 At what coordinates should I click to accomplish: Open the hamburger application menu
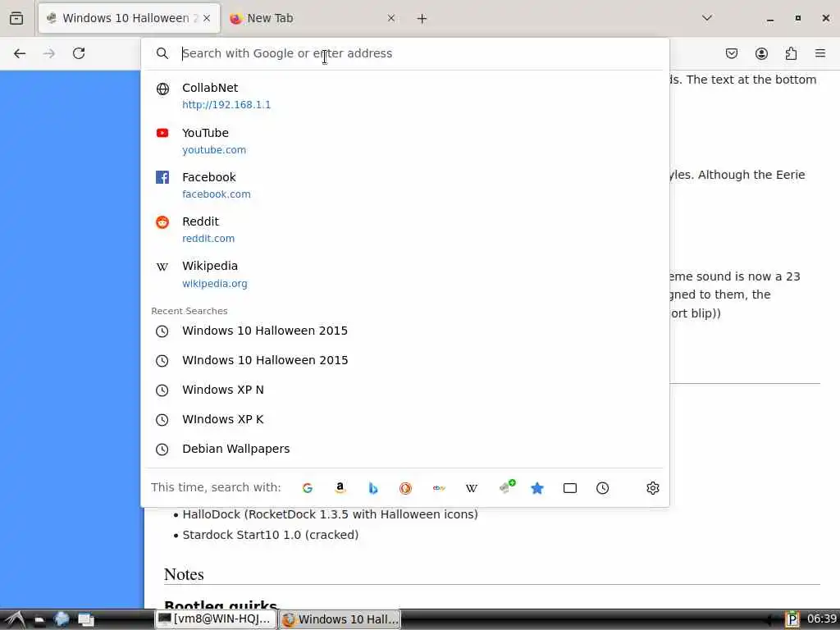click(820, 53)
